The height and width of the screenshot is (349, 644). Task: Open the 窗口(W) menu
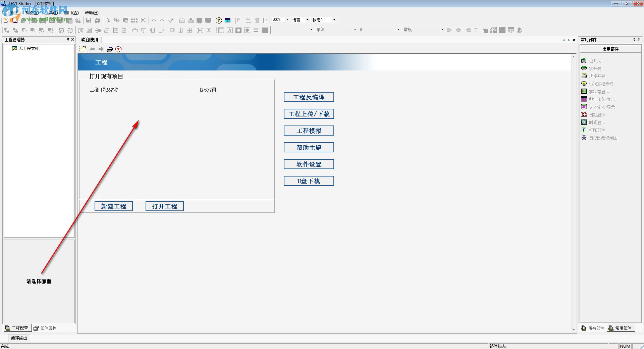(71, 13)
